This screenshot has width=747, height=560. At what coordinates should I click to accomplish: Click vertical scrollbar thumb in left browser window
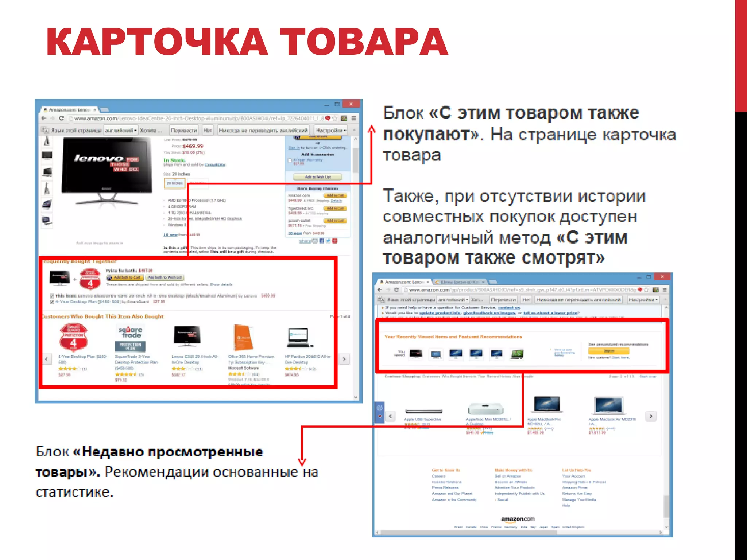click(x=355, y=160)
